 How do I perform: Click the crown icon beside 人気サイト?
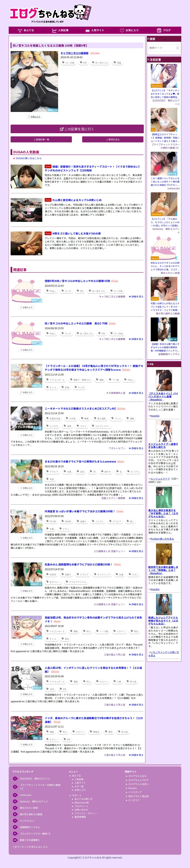pos(87,30)
